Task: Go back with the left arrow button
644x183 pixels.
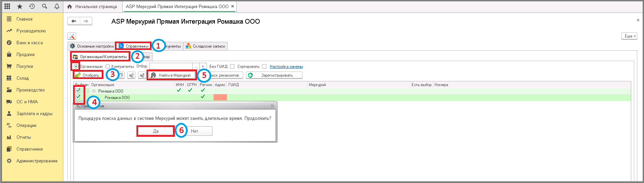Action: pyautogui.click(x=74, y=21)
